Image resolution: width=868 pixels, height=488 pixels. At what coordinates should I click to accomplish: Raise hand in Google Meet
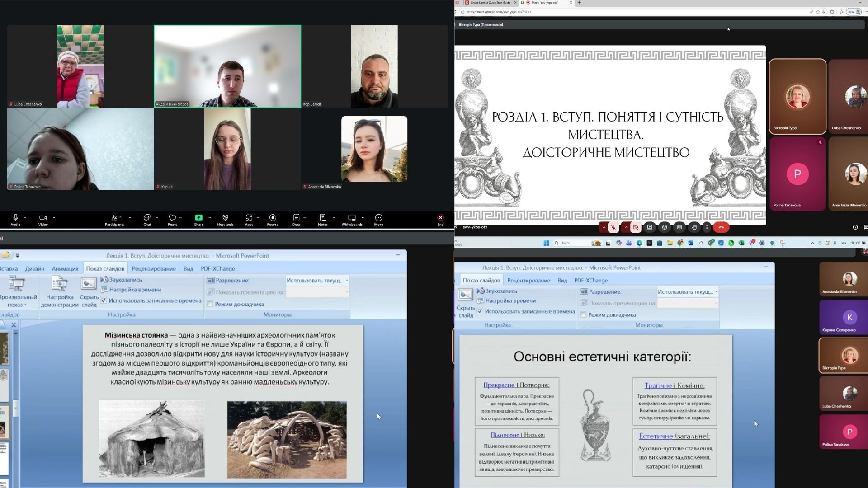pyautogui.click(x=694, y=227)
